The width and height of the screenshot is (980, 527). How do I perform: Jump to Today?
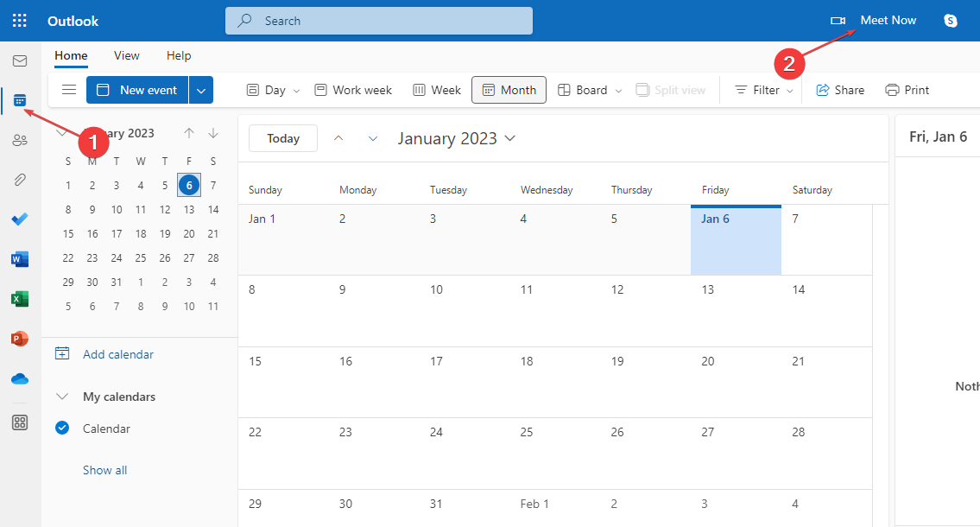tap(283, 138)
